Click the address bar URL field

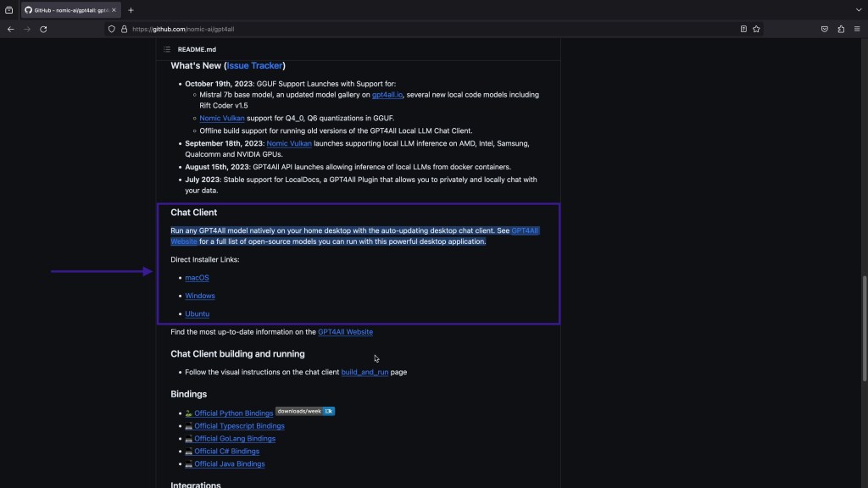click(x=424, y=29)
